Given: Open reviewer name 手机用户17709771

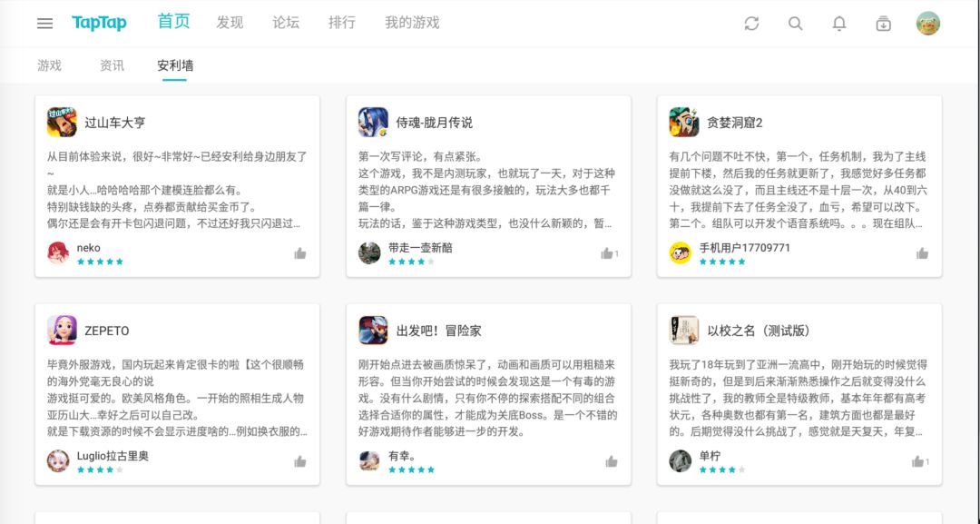Looking at the screenshot, I should [x=744, y=248].
